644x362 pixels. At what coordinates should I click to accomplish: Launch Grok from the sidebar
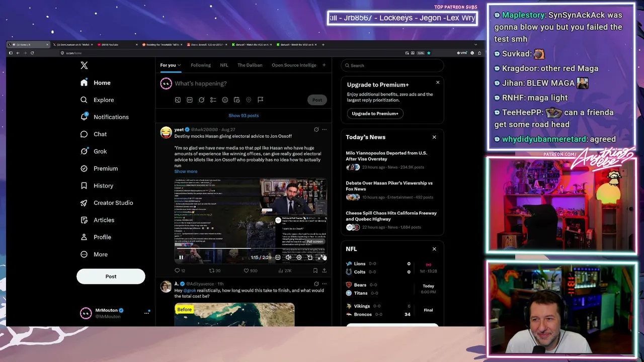pyautogui.click(x=94, y=151)
